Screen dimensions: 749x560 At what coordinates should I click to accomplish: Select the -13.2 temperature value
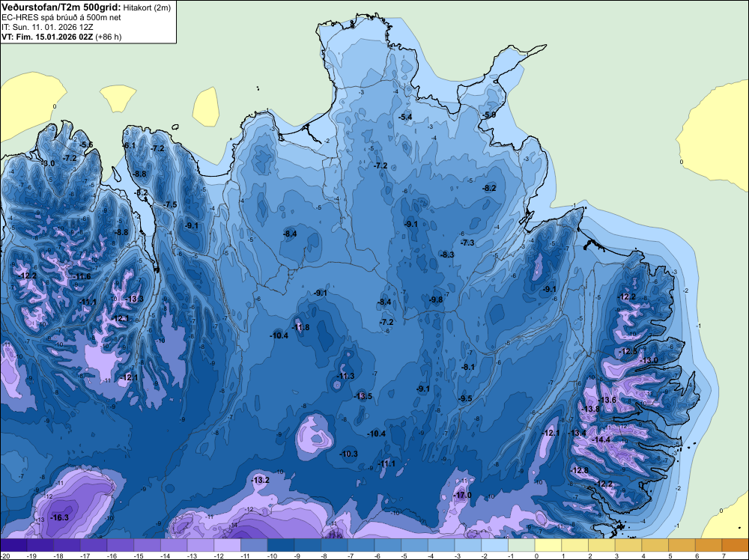pyautogui.click(x=261, y=481)
